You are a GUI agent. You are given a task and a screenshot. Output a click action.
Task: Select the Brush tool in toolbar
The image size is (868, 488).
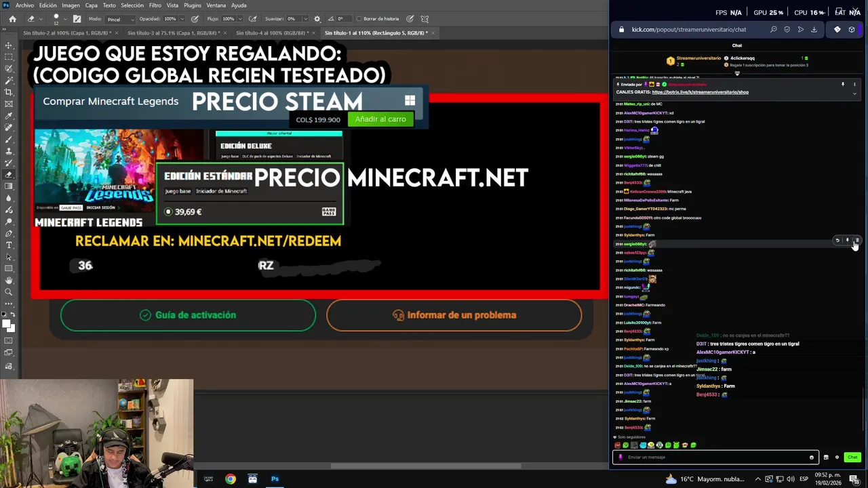[9, 139]
